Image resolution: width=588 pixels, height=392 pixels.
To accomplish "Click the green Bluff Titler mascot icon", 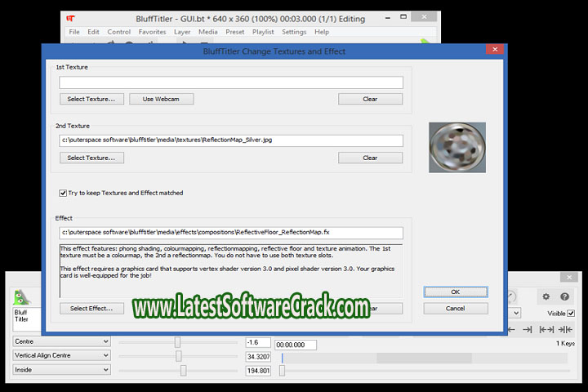I will [21, 297].
